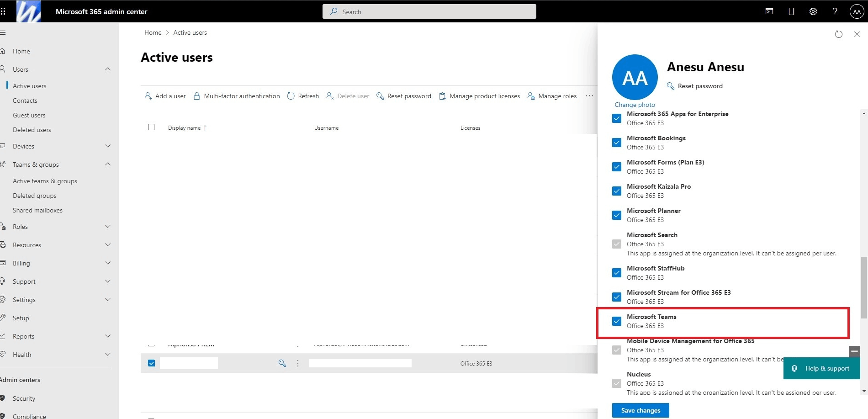Screen dimensions: 868x419
Task: Minimize the Help & support widget
Action: pyautogui.click(x=854, y=351)
